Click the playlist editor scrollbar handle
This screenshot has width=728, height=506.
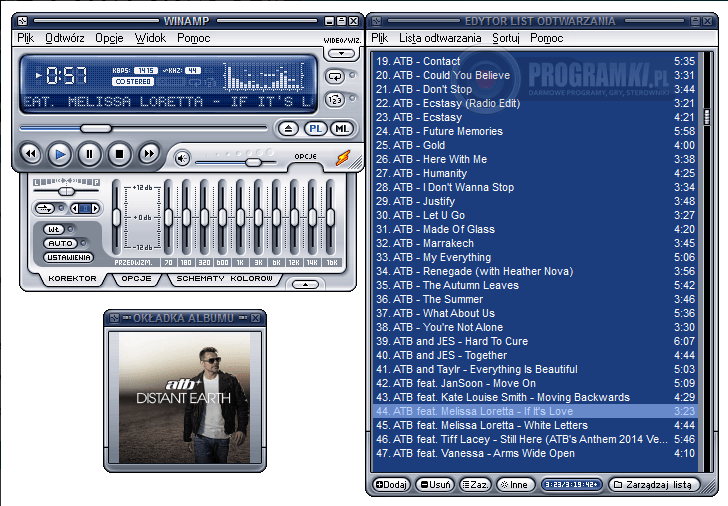pos(707,117)
